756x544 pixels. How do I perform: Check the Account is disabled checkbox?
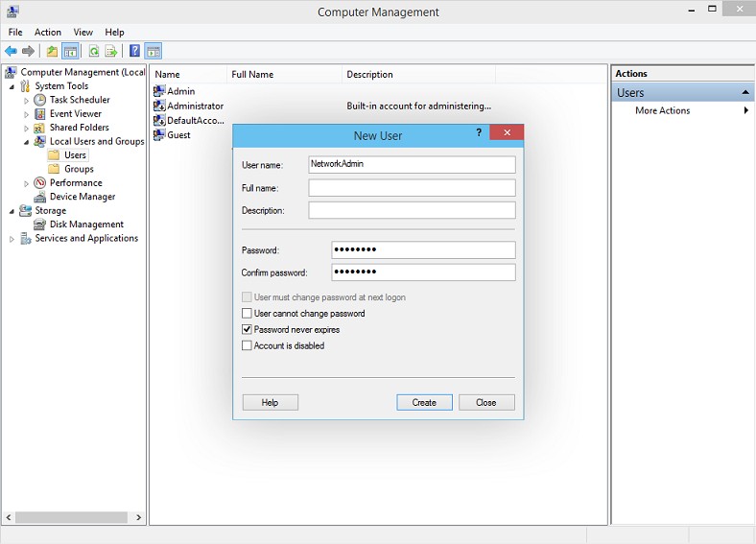[247, 345]
